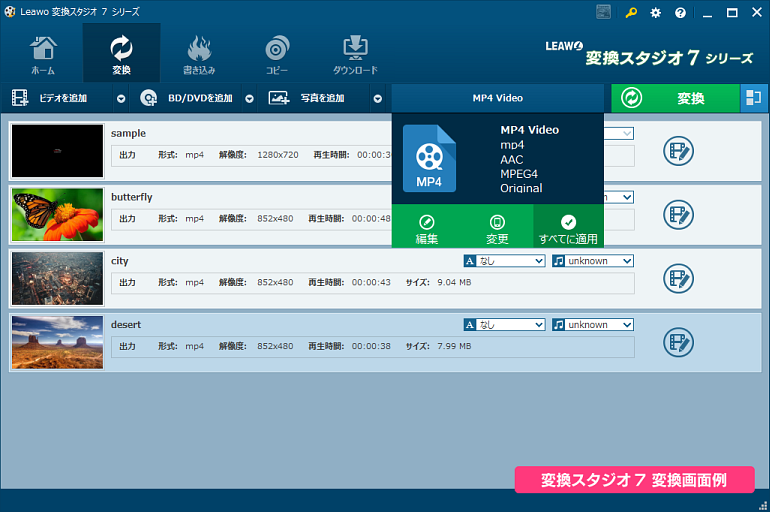Image resolution: width=770 pixels, height=512 pixels.
Task: Open audio track dropdown for city
Action: [x=593, y=261]
